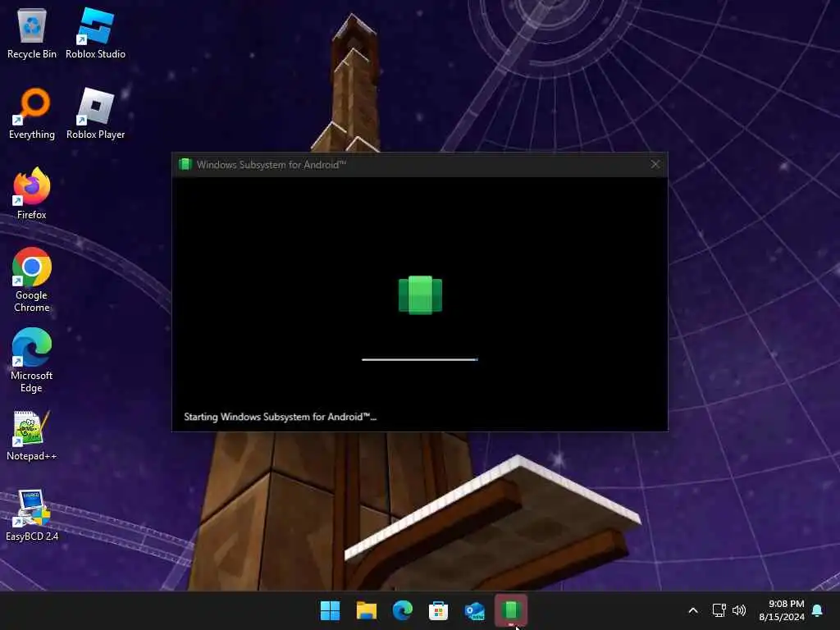Select the Everything search shortcut
This screenshot has width=840, height=630.
click(32, 113)
